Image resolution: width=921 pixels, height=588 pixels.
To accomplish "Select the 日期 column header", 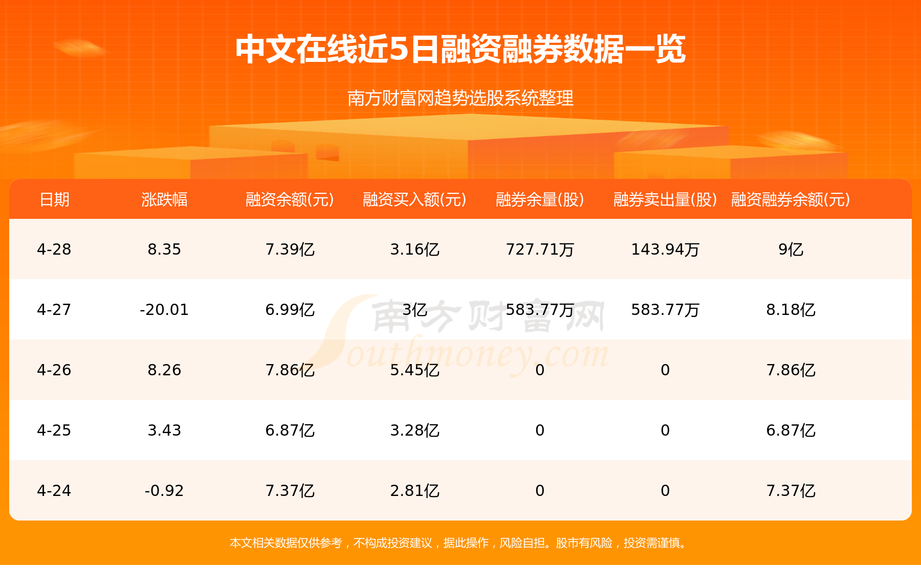I will [54, 199].
